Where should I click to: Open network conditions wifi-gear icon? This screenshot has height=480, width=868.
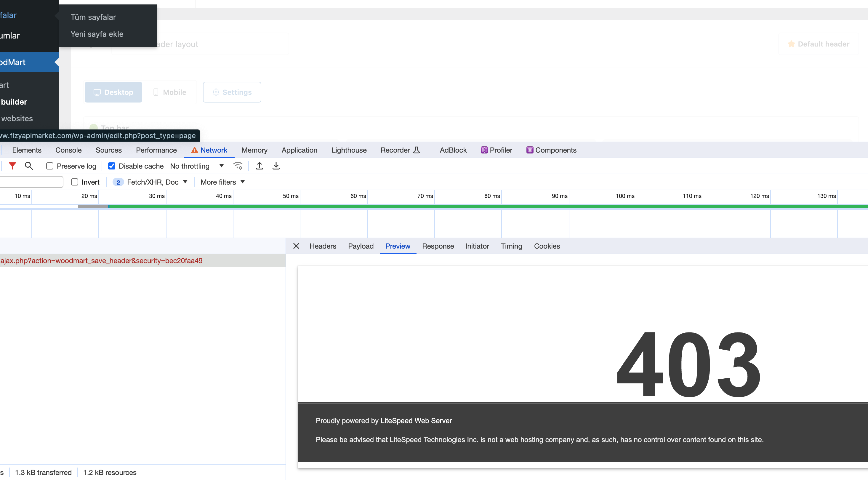[x=238, y=166]
